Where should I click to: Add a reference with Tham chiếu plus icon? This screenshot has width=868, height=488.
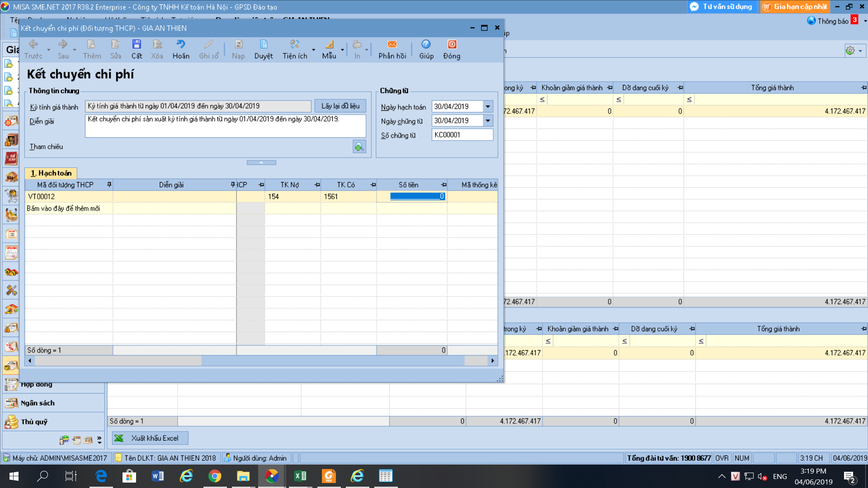coord(359,147)
